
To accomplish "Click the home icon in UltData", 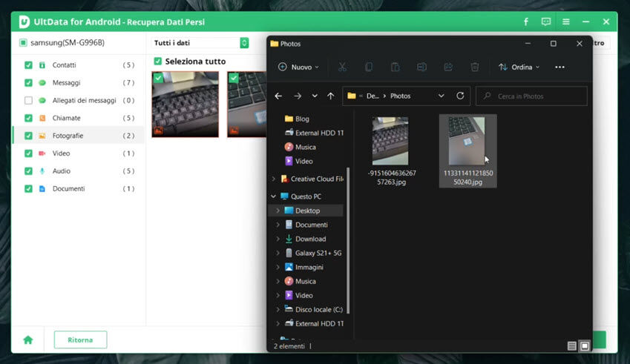I will click(x=28, y=340).
